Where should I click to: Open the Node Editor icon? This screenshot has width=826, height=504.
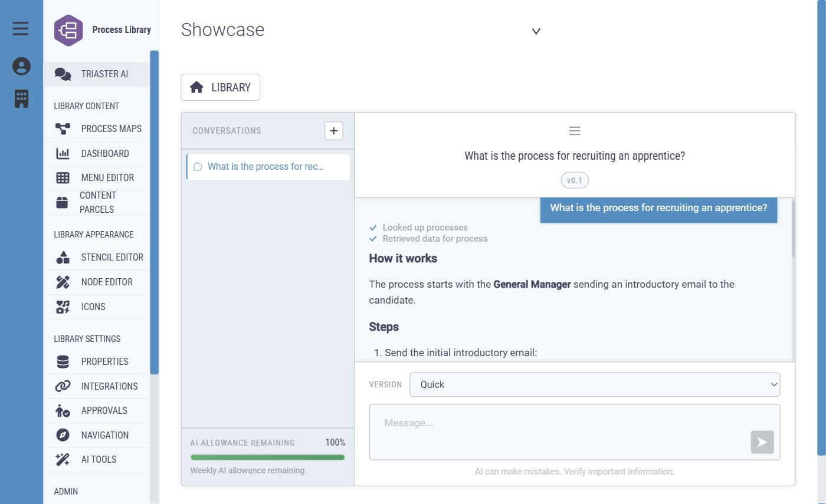pos(63,282)
